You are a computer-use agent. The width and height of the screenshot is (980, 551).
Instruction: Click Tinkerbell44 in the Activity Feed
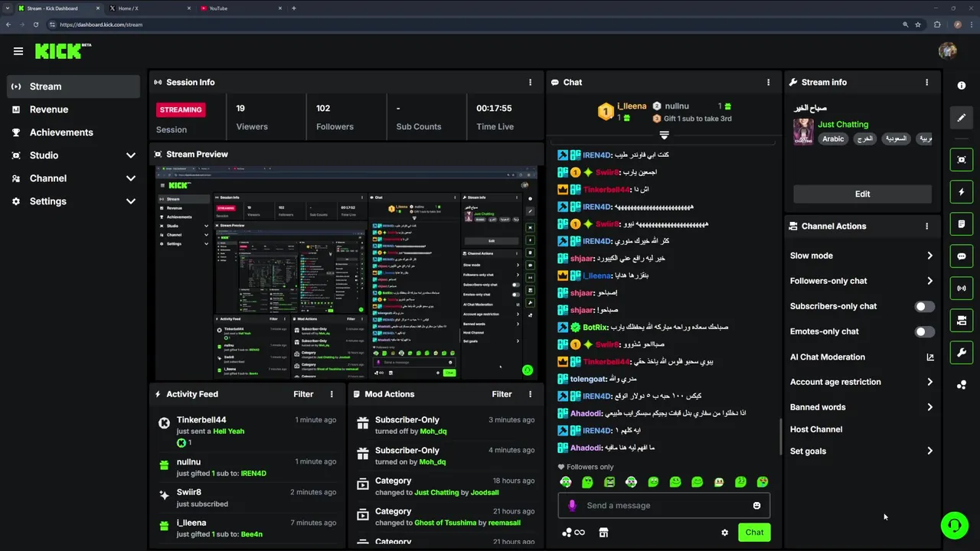(x=201, y=419)
